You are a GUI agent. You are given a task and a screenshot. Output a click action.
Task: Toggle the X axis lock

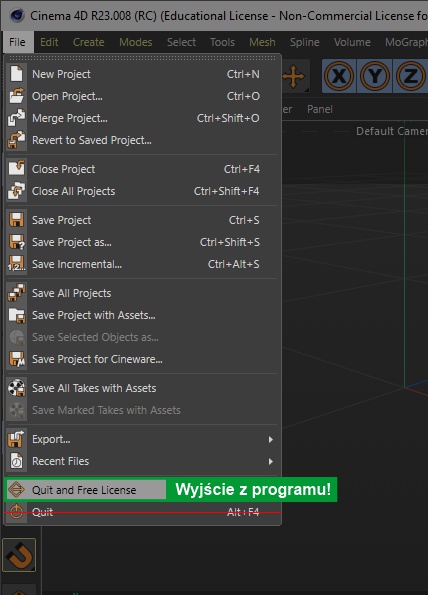tap(339, 76)
